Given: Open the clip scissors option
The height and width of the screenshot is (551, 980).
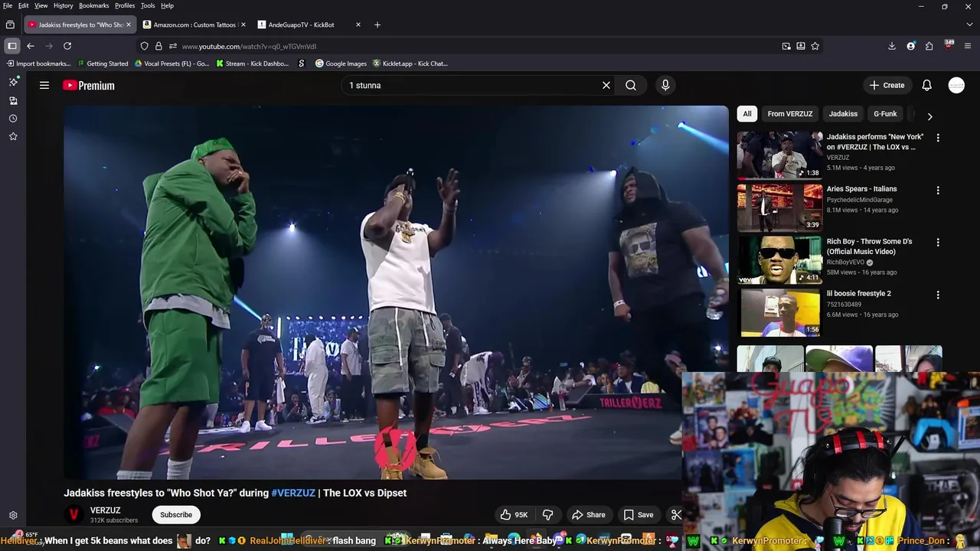Looking at the screenshot, I should click(676, 515).
